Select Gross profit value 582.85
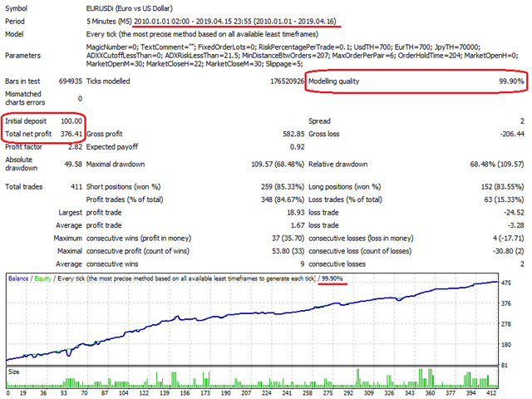 293,134
